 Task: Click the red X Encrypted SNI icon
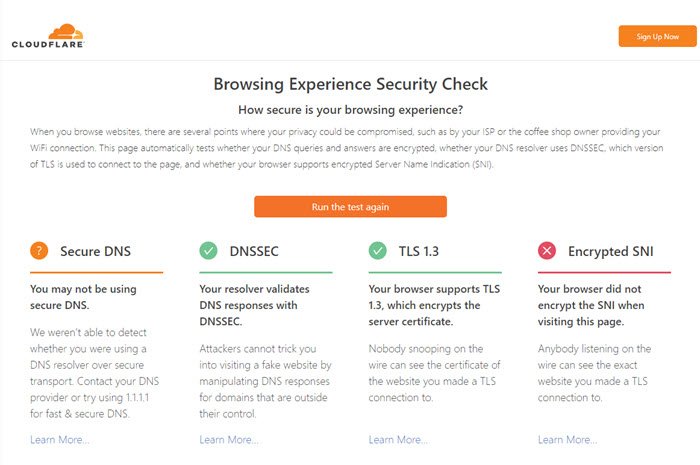(546, 251)
